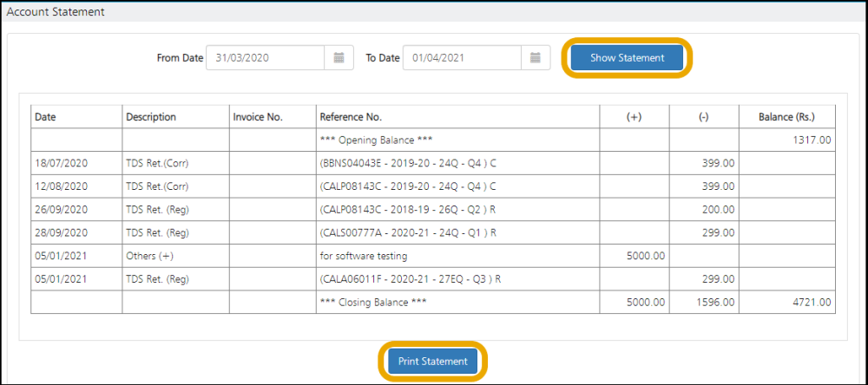Click the Show Statement button
868x385 pixels.
(x=627, y=57)
